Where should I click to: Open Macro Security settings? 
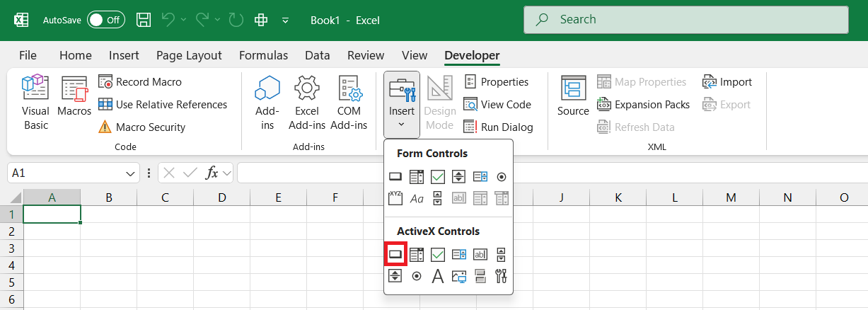point(141,127)
